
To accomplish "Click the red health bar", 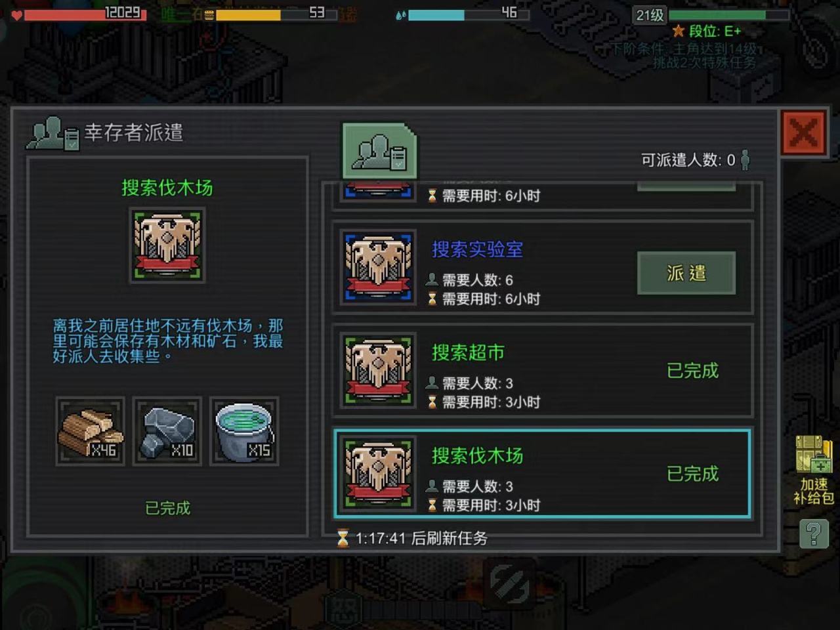I will tap(84, 14).
